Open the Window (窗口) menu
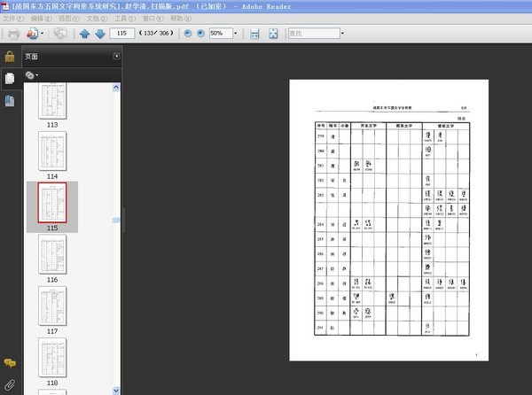The height and width of the screenshot is (395, 532). 153,19
